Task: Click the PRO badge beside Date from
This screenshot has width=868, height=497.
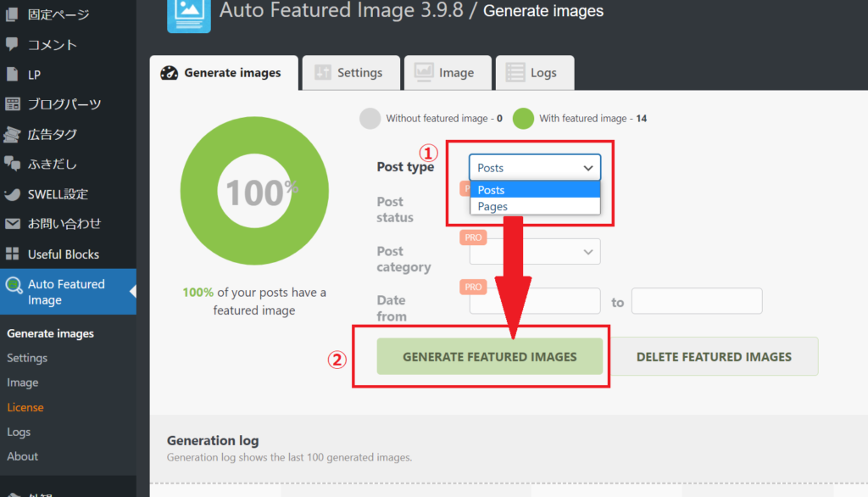Action: pyautogui.click(x=473, y=287)
